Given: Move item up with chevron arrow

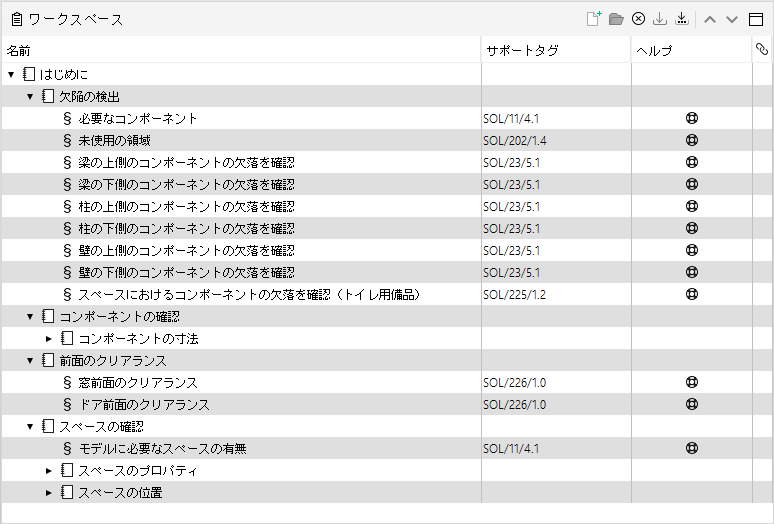Looking at the screenshot, I should pos(710,19).
